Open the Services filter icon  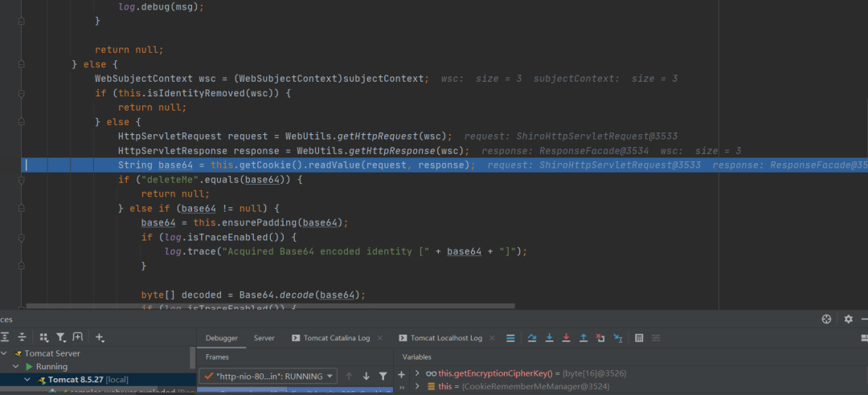point(60,336)
